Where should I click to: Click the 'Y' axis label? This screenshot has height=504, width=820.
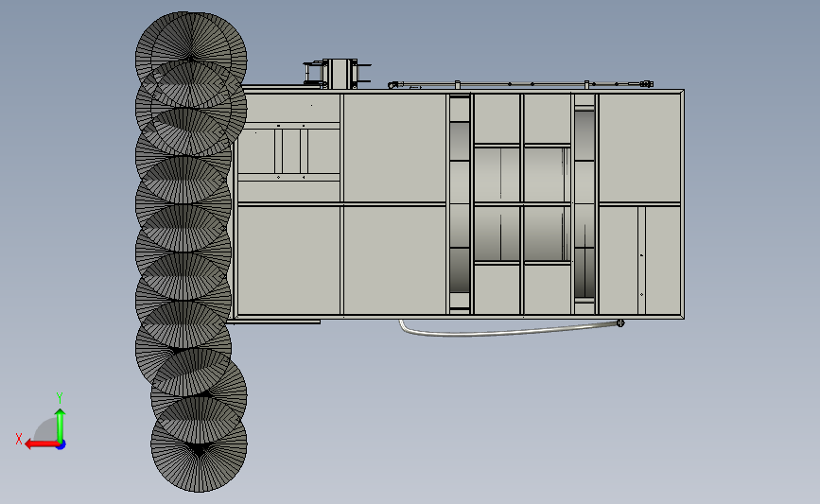pos(60,398)
